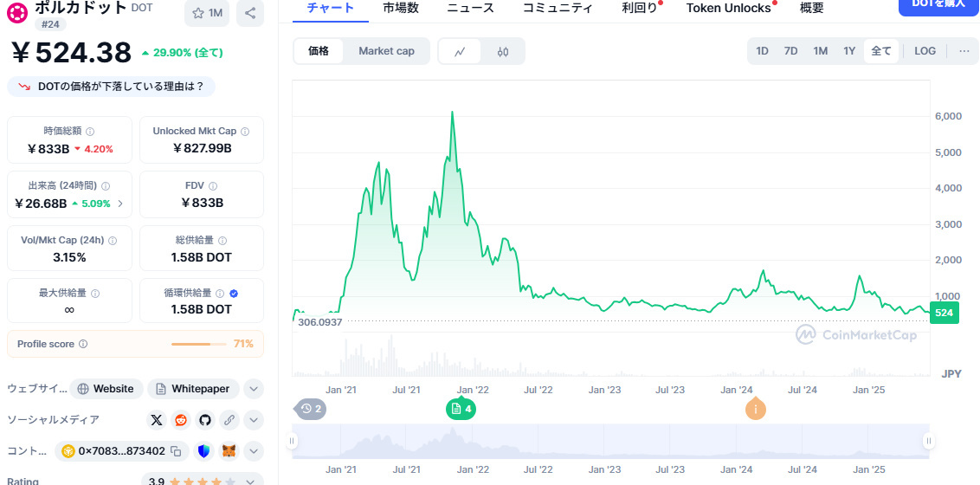The image size is (980, 485).
Task: Click the MetaMask fox icon
Action: click(x=229, y=450)
